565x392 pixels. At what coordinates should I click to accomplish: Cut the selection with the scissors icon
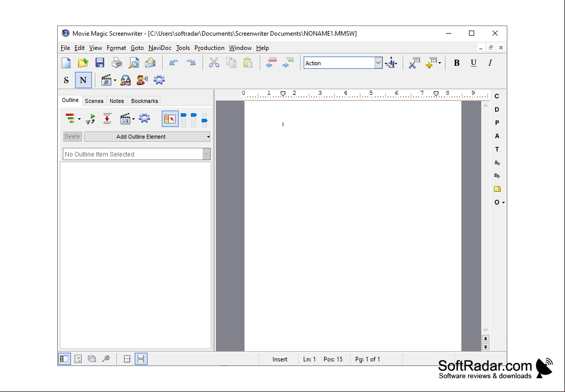coord(214,63)
